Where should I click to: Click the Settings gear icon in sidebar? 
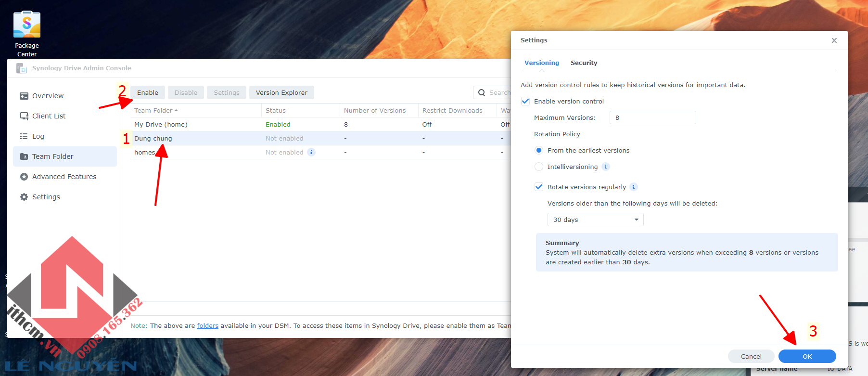(x=24, y=197)
